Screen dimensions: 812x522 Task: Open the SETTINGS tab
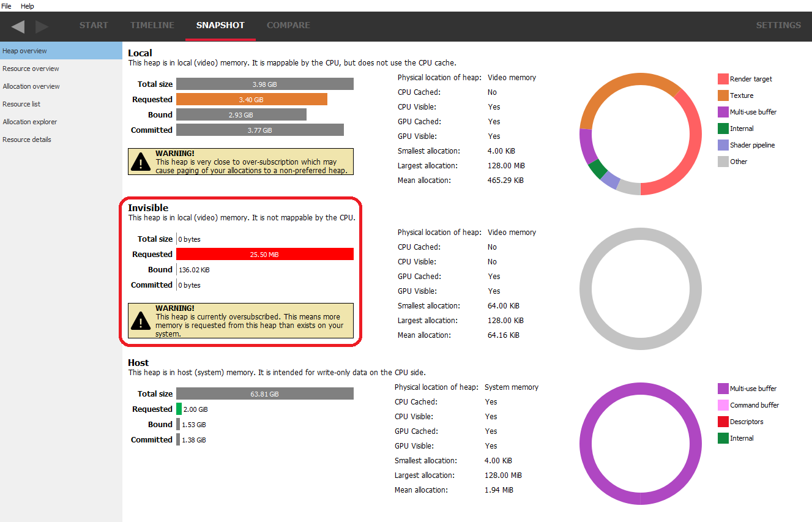coord(778,25)
